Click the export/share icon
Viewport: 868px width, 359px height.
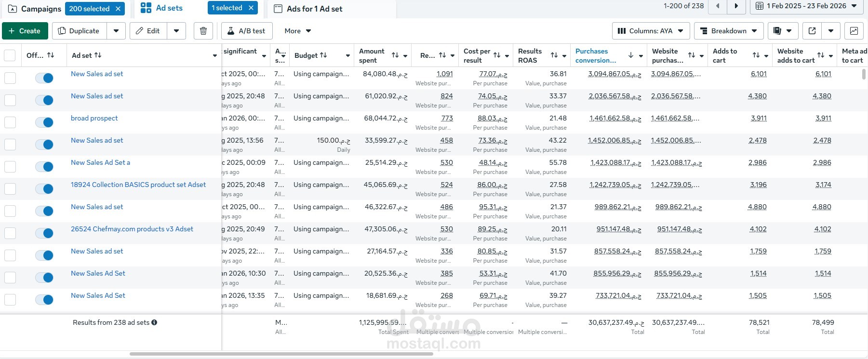coord(812,31)
